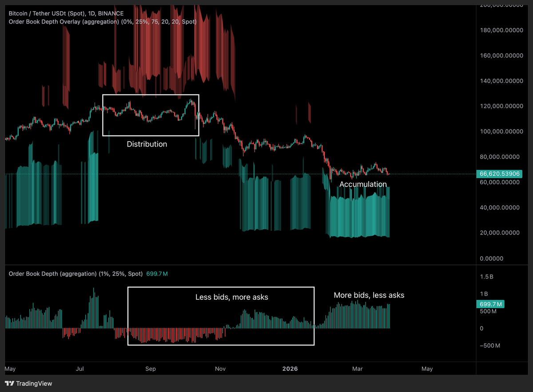533x392 pixels.
Task: Click the 699.7 M label on the lower scale
Action: coord(490,304)
